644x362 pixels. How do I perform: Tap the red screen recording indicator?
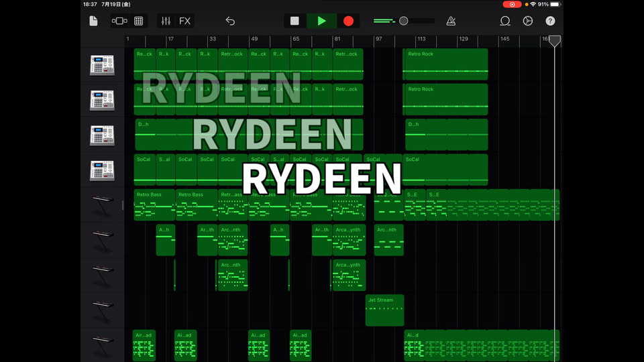point(512,4)
